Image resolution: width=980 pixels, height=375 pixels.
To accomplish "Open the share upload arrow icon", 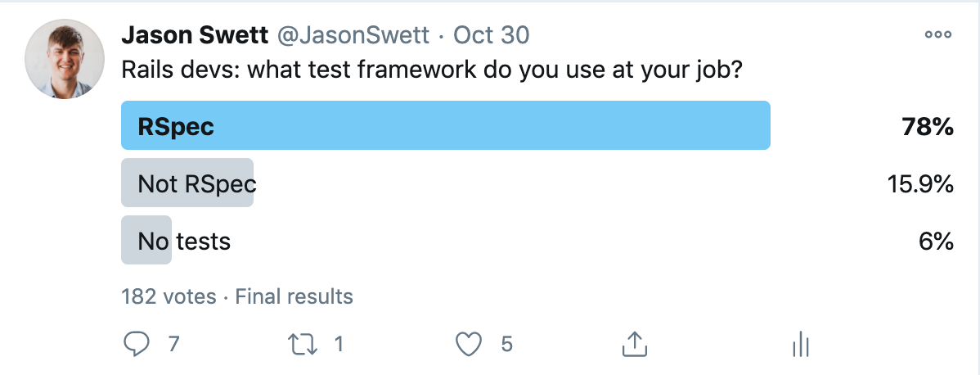I will pos(634,344).
